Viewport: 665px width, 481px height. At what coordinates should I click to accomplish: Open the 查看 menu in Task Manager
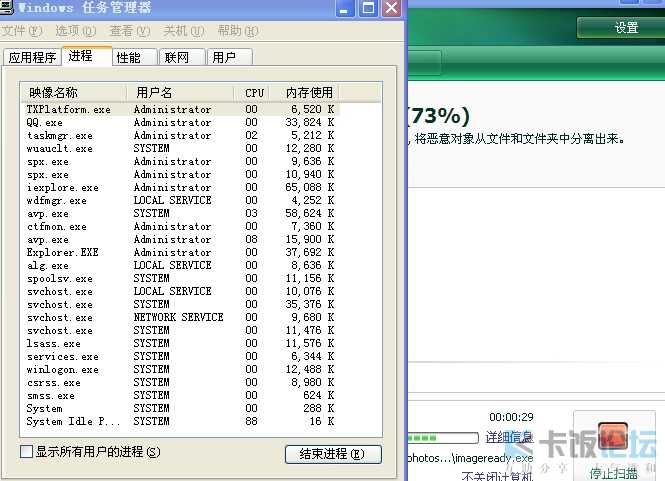pyautogui.click(x=130, y=31)
